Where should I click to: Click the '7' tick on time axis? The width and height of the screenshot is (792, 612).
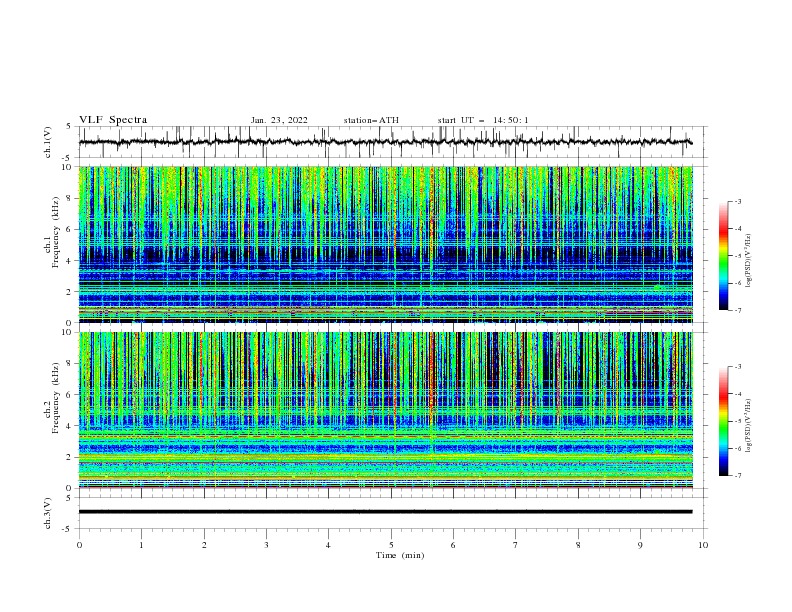(516, 545)
